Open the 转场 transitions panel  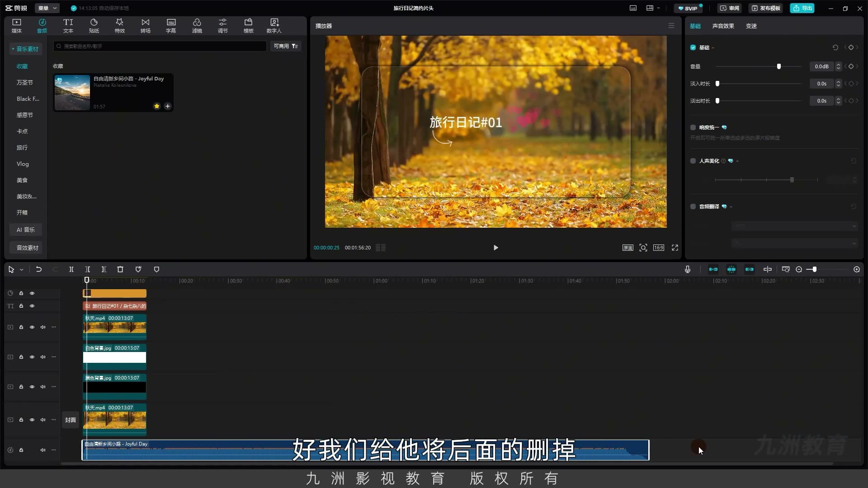click(x=145, y=26)
